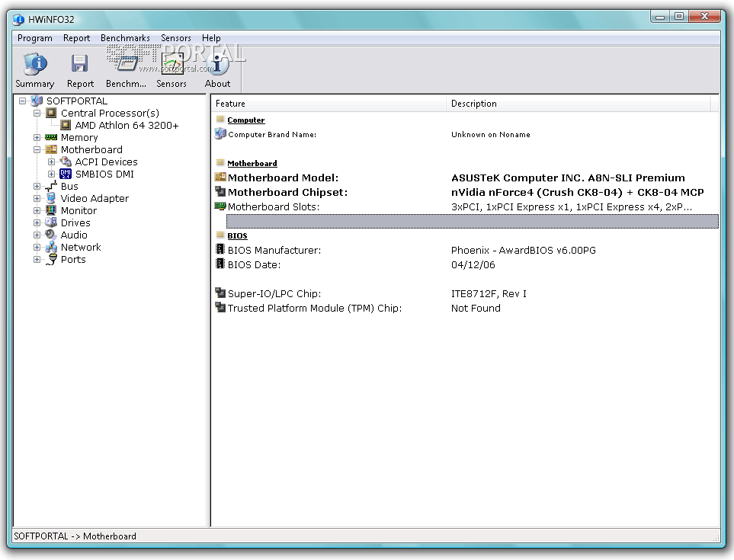Click the Motherboard Chipset row icon

pos(220,191)
